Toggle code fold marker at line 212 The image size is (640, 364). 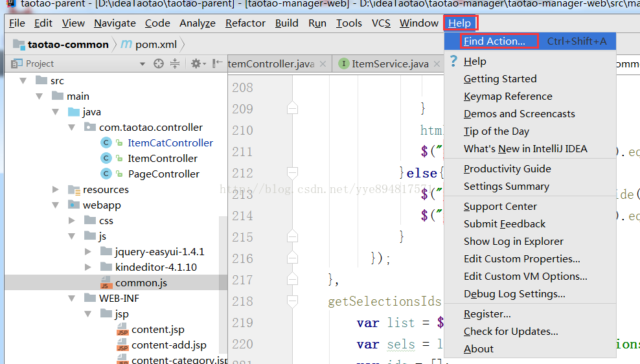292,173
